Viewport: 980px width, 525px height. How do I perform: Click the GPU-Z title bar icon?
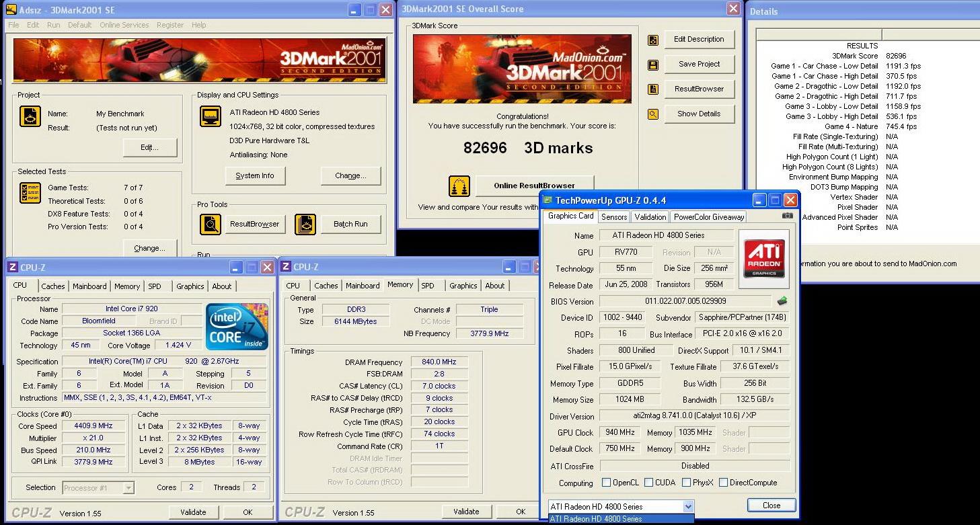(x=548, y=200)
